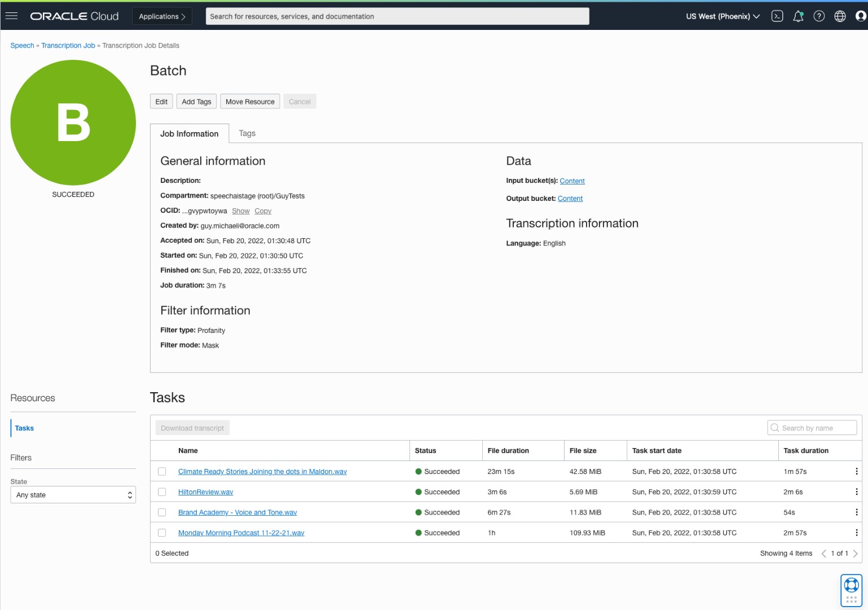
Task: Click the Move Resource button
Action: pyautogui.click(x=250, y=102)
